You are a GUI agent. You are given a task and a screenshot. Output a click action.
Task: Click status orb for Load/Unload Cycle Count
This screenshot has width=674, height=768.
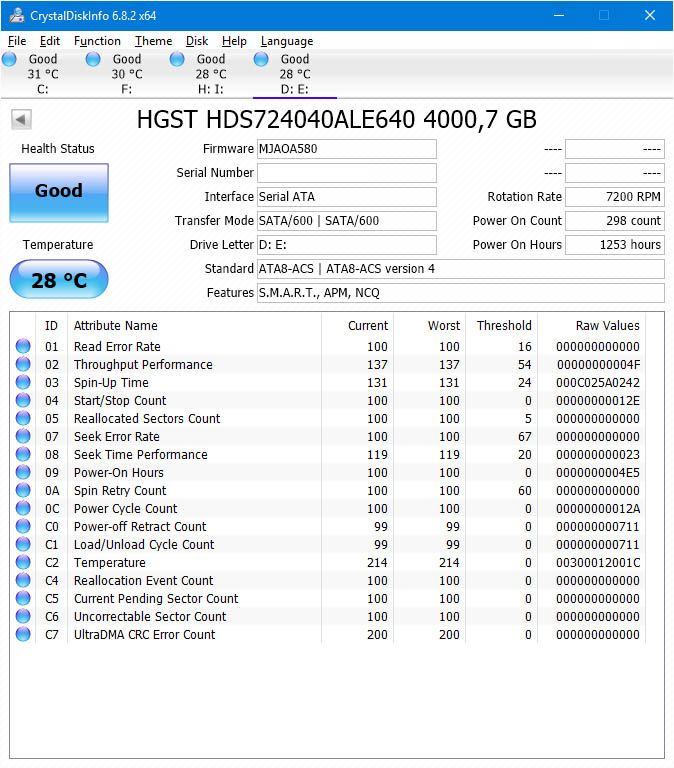(x=23, y=544)
